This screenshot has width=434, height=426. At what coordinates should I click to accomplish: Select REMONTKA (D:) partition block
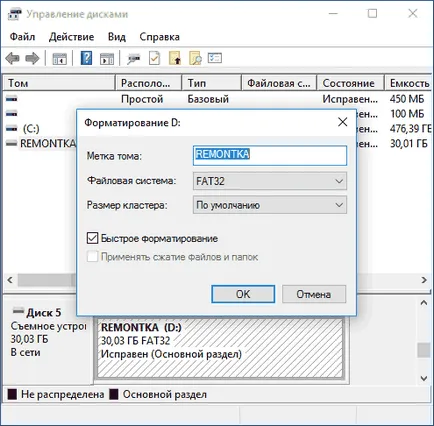220,348
